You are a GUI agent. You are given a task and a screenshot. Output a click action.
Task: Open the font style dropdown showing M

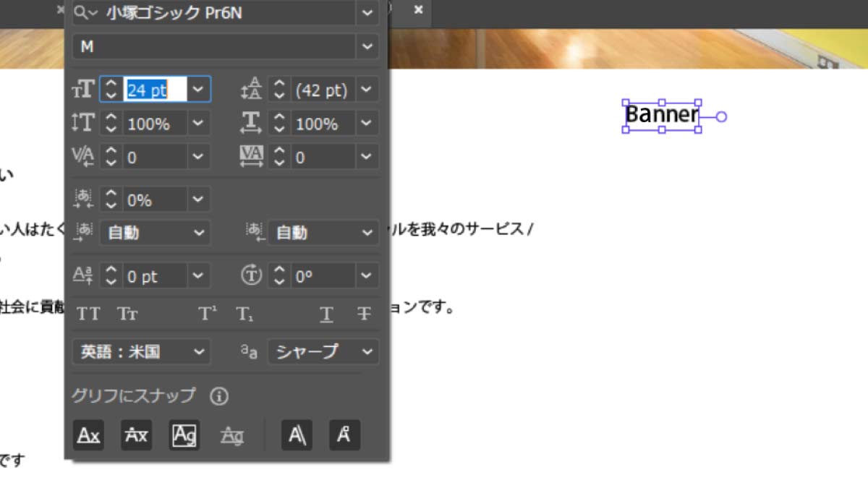point(367,46)
